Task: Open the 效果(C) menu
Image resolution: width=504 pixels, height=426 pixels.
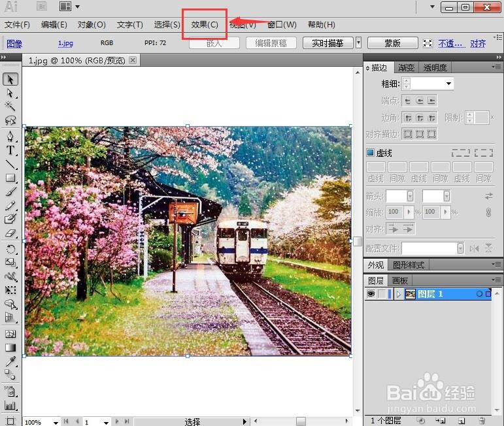Action: (x=205, y=25)
